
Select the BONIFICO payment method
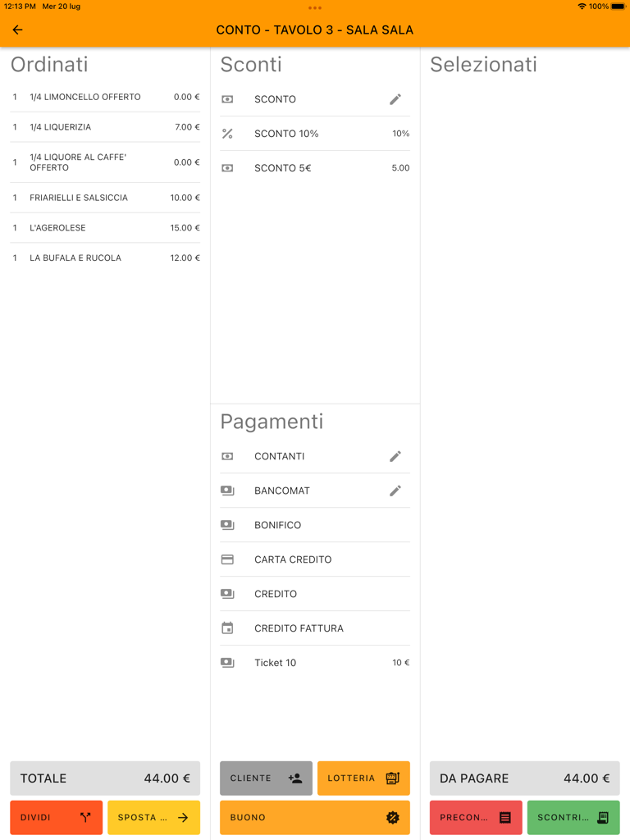[315, 525]
